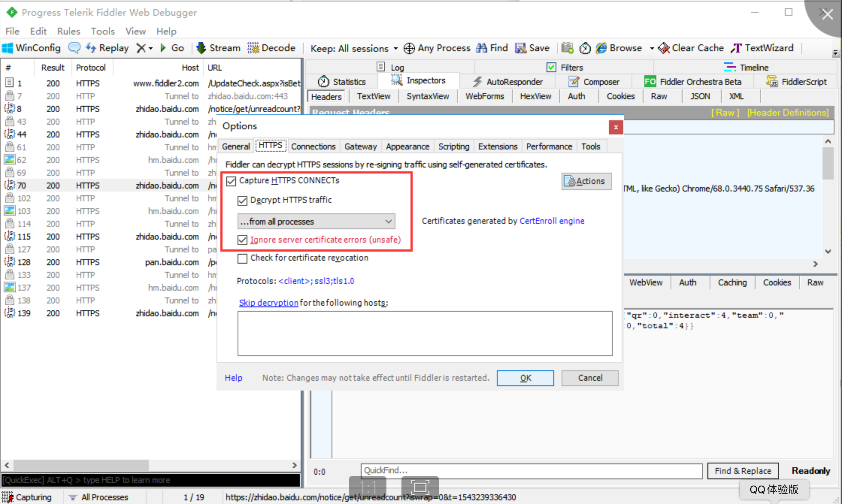This screenshot has height=504, width=842.
Task: Open the FiddlerScript tab
Action: click(x=796, y=82)
